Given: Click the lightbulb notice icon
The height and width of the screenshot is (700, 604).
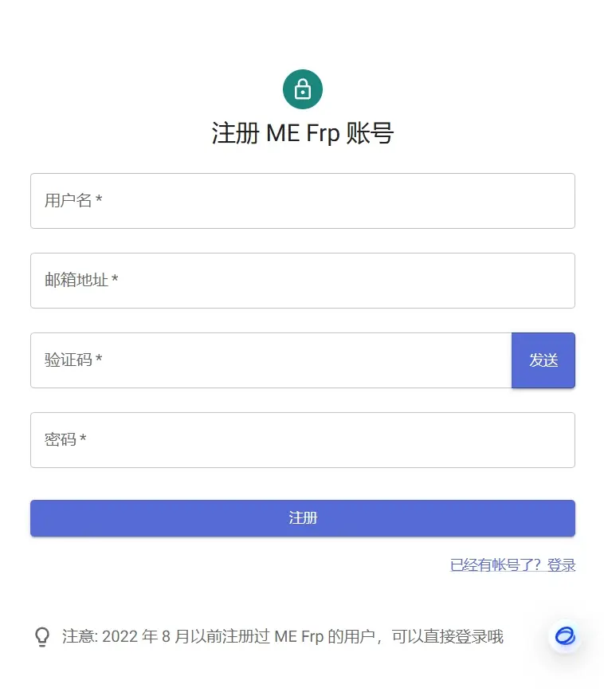Looking at the screenshot, I should point(42,637).
